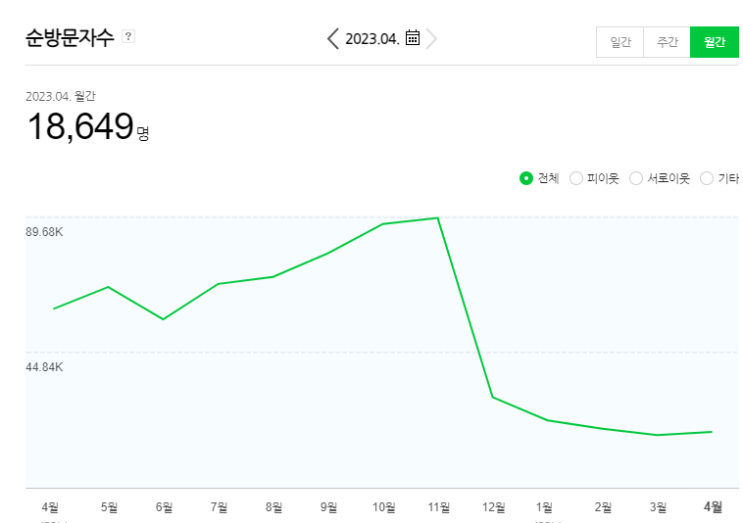This screenshot has height=523, width=743.
Task: Open the 순방문자수 help question-mark icon
Action: 128,36
